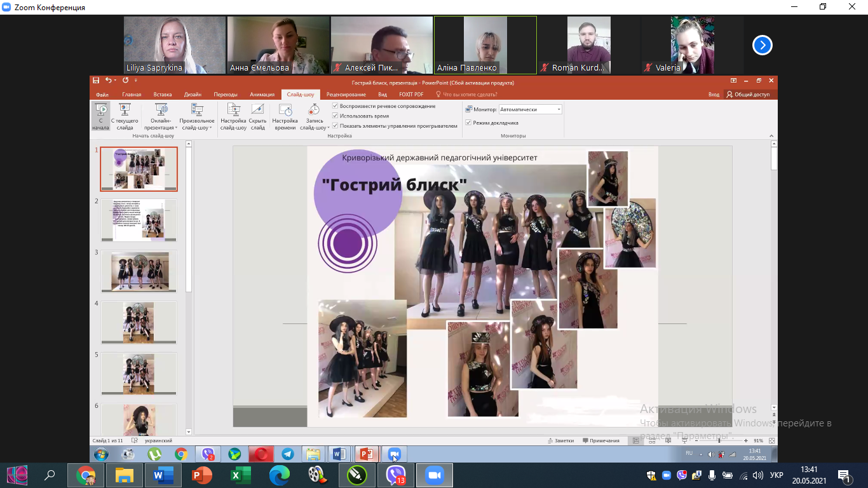Viewport: 868px width, 488px height.
Task: Show next Zoom participants with the blue arrow
Action: [763, 45]
